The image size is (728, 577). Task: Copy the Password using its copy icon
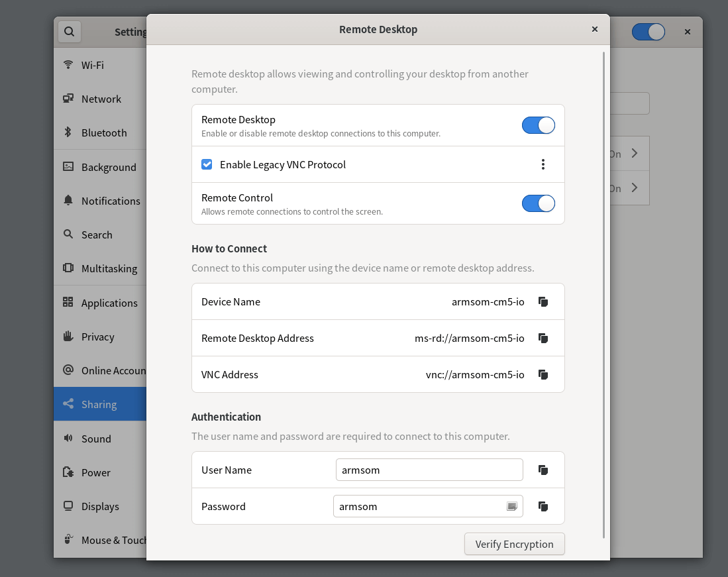pyautogui.click(x=543, y=506)
